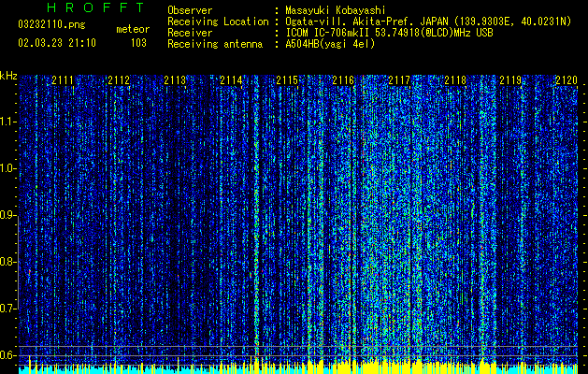Click the Receiving antenna label
Viewport: 588px width, 374px height.
215,44
